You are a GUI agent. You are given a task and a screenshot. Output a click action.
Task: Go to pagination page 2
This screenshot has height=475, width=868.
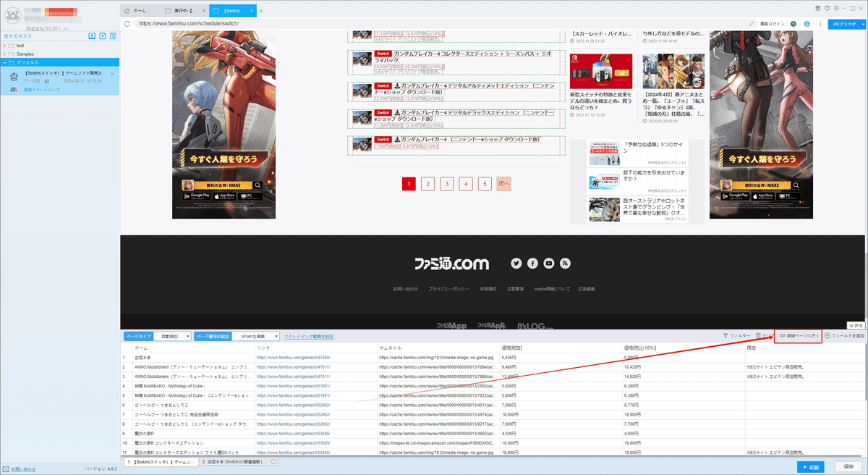coord(427,184)
